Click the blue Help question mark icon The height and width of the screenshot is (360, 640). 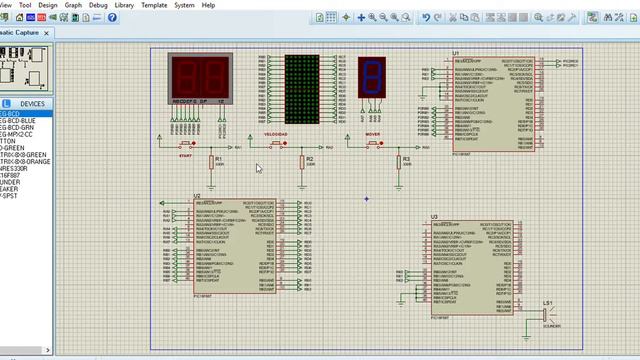tap(112, 18)
